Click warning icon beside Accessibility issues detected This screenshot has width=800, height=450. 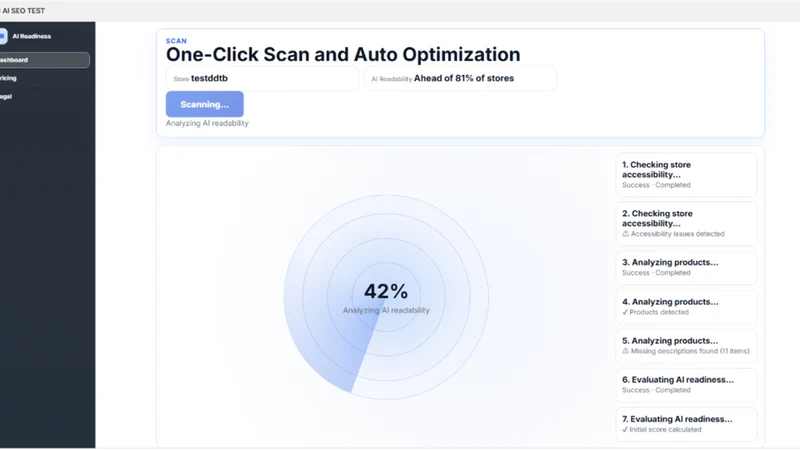pyautogui.click(x=626, y=234)
